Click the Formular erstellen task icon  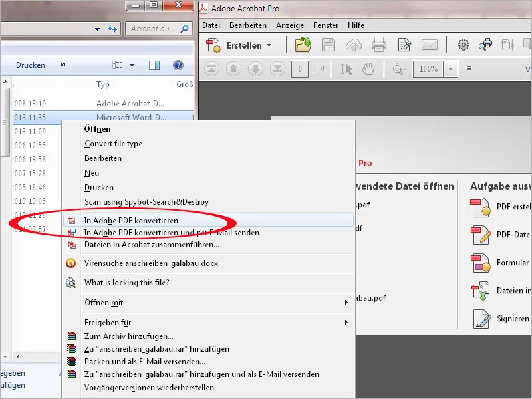pyautogui.click(x=481, y=263)
